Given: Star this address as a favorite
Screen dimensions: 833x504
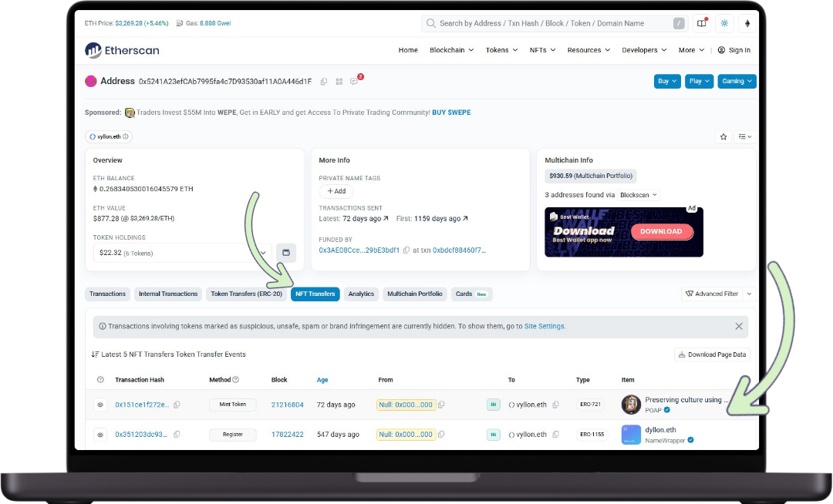Looking at the screenshot, I should (x=723, y=136).
